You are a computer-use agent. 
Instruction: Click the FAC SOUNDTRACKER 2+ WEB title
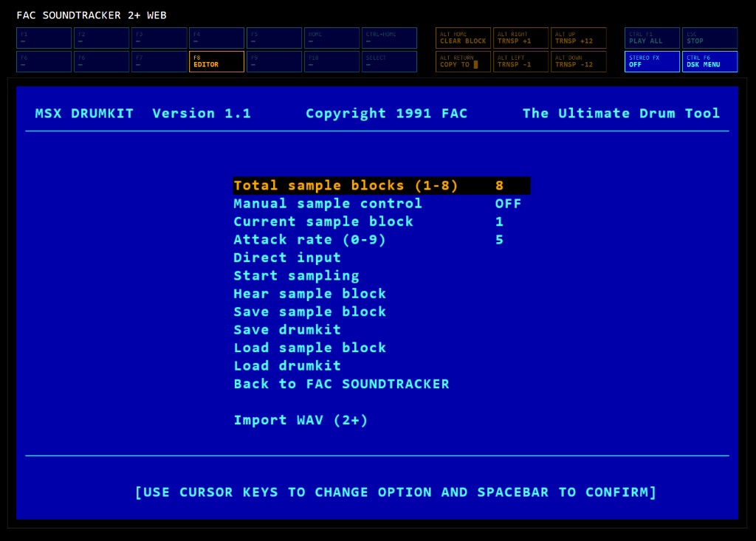click(x=92, y=15)
